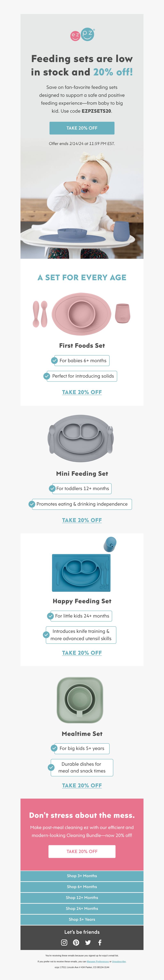
Task: Click the ezpz logo at top
Action: (82, 35)
